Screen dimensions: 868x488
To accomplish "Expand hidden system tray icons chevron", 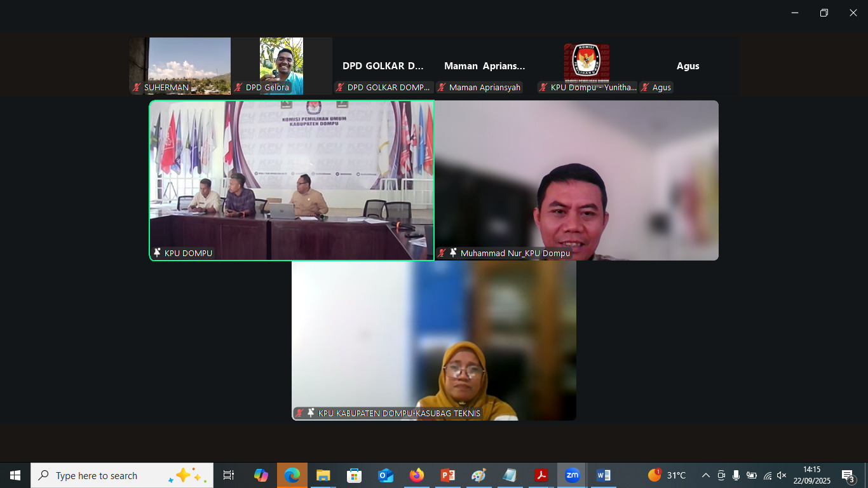I will point(705,475).
